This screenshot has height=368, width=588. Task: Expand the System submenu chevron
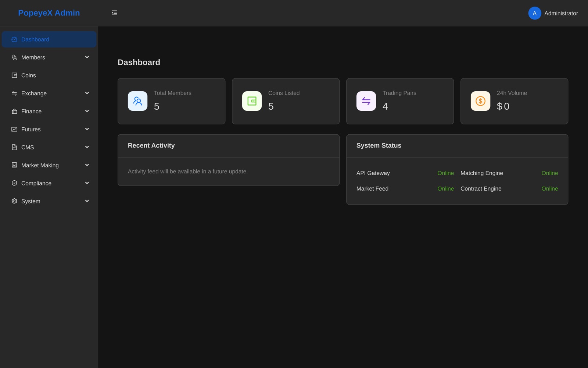click(x=87, y=201)
